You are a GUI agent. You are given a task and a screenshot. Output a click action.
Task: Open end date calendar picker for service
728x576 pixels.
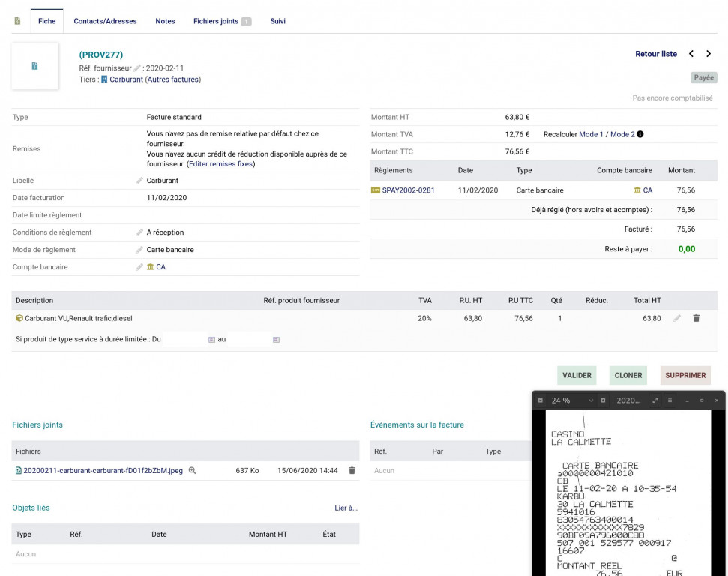[x=276, y=340]
